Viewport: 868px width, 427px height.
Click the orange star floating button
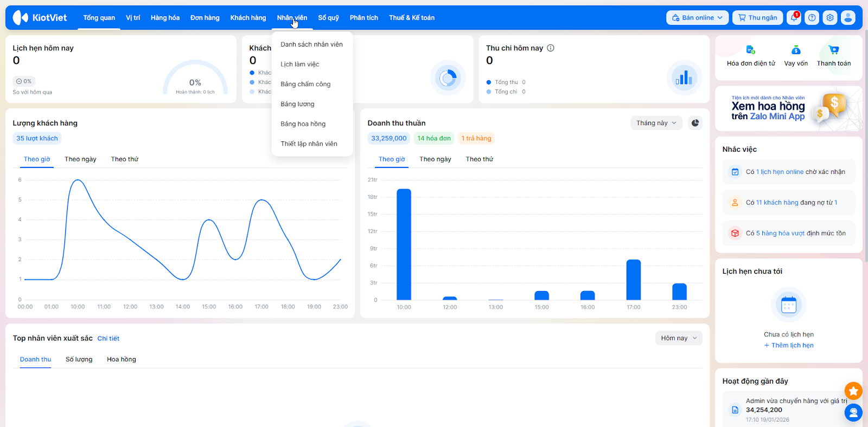[x=853, y=390]
